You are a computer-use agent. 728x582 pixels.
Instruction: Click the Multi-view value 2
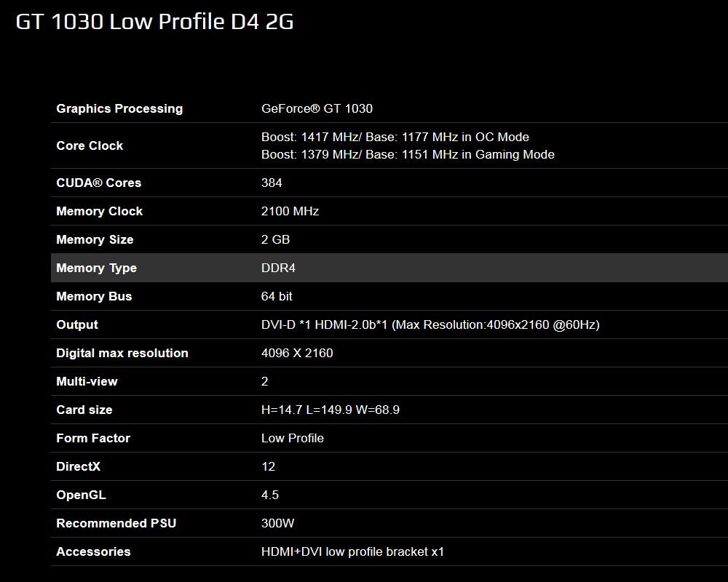[x=265, y=381]
